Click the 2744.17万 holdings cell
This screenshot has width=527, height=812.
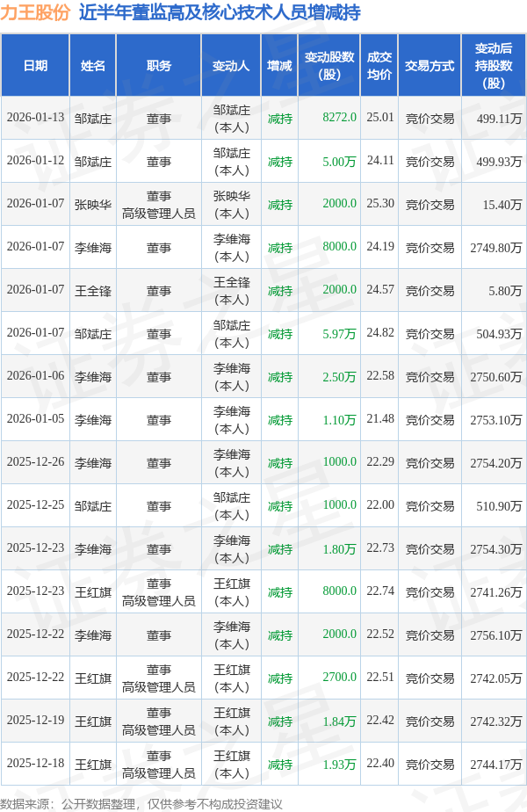point(496,765)
